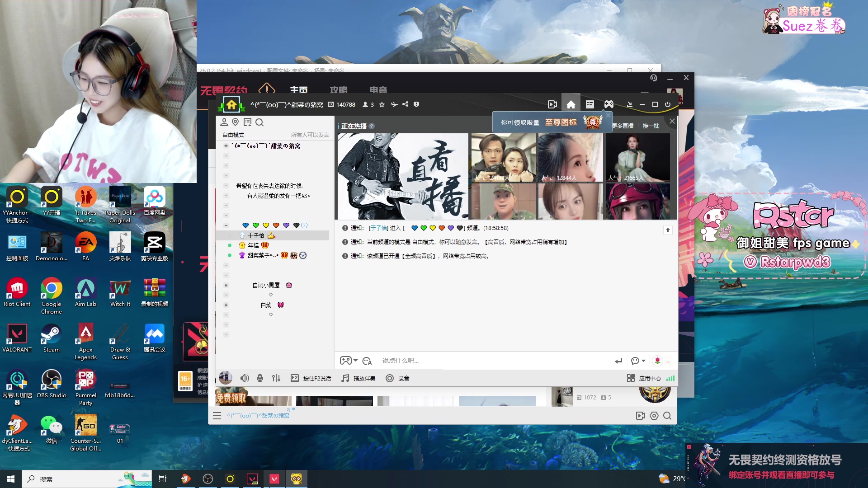Viewport: 868px width, 488px height.
Task: Click the live video icon in bottom bar
Action: tap(641, 416)
